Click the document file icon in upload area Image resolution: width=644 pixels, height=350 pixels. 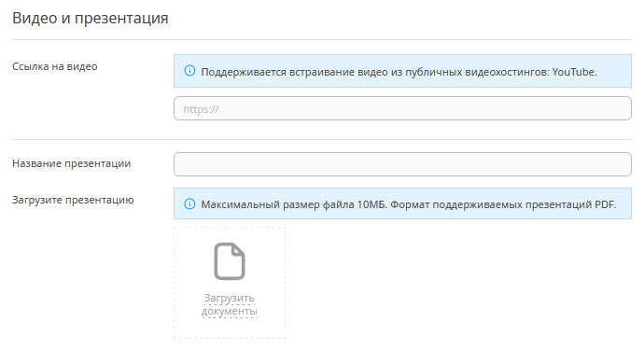pyautogui.click(x=230, y=261)
